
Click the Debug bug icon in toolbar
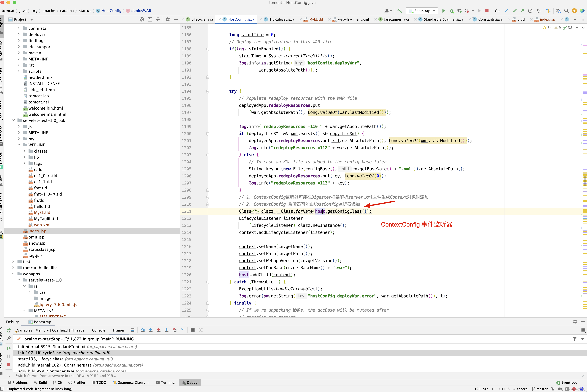(x=452, y=11)
